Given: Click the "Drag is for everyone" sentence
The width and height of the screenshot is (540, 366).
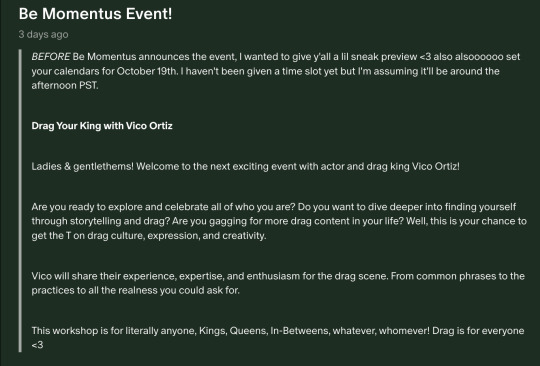Looking at the screenshot, I should pos(478,331).
